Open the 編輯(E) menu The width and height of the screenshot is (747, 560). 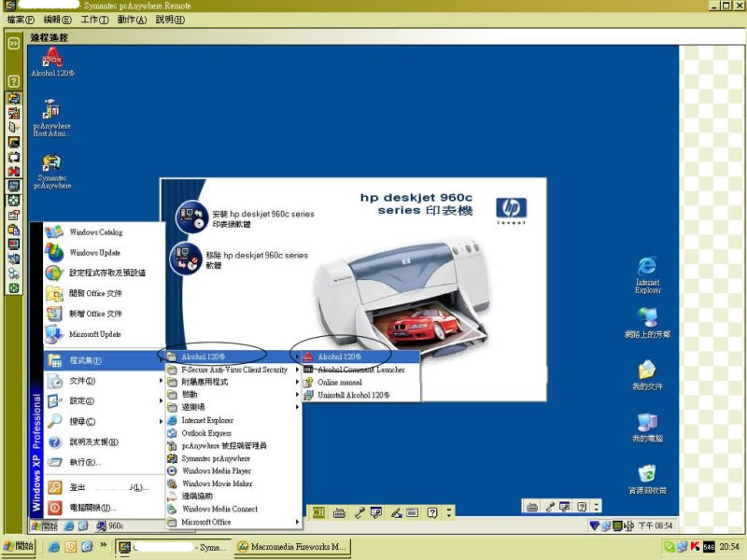coord(57,20)
